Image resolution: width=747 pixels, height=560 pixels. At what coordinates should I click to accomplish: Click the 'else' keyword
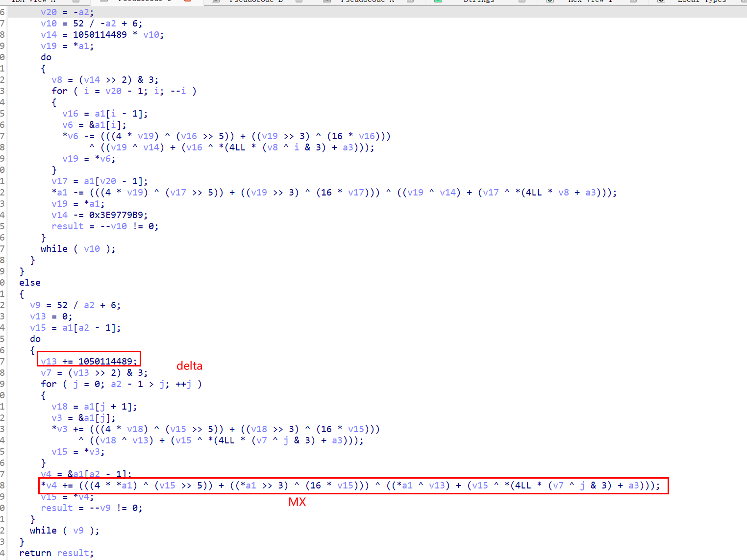[30, 283]
